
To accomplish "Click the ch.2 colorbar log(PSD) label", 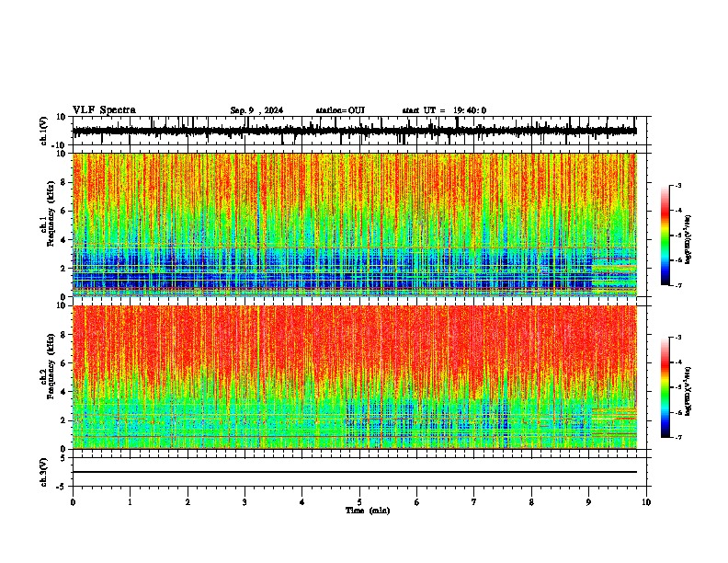I will pos(688,391).
